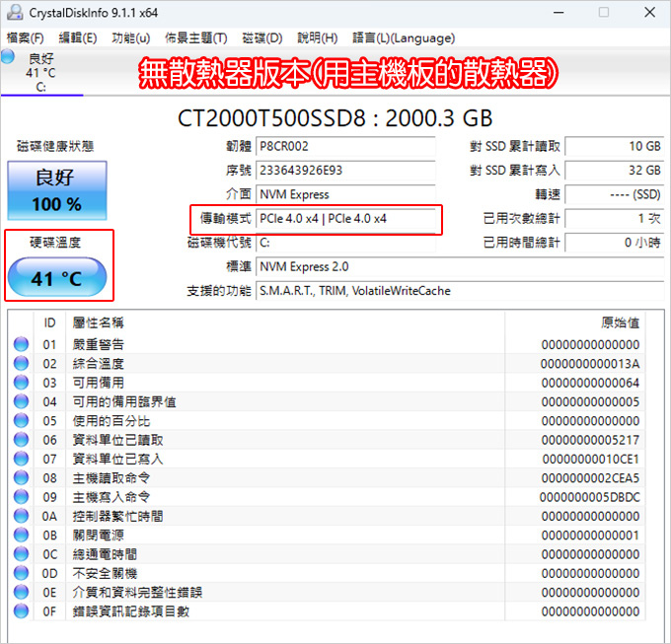The image size is (671, 644).
Task: Click the status orb for attribute 05 使用的百分比
Action: pyautogui.click(x=21, y=421)
